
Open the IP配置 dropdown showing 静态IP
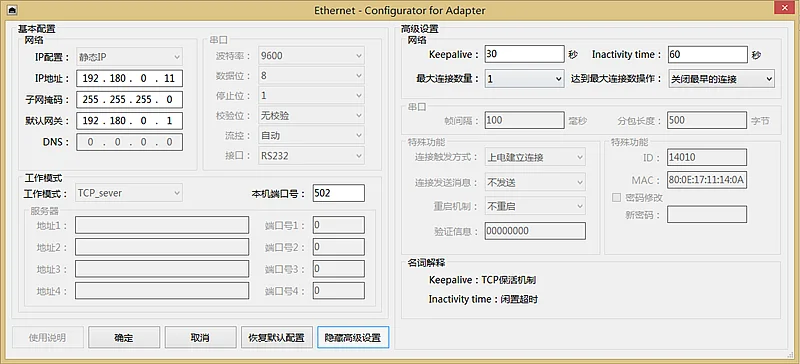pyautogui.click(x=129, y=56)
